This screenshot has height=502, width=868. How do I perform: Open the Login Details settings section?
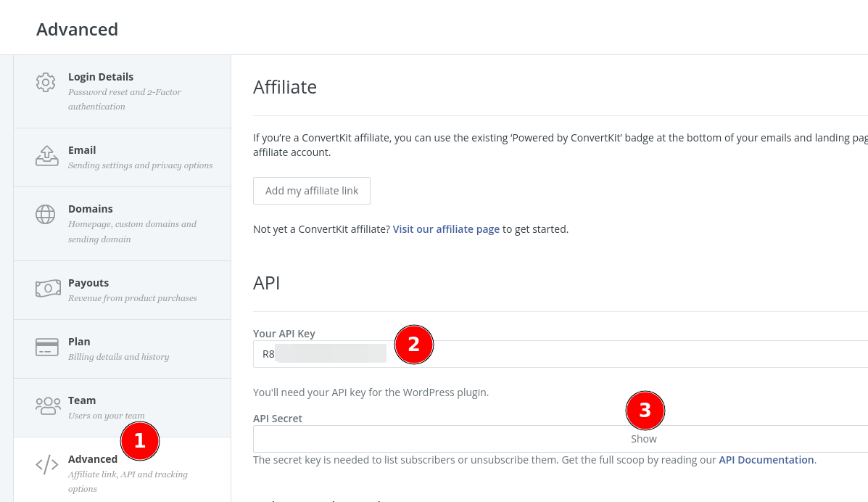(123, 91)
